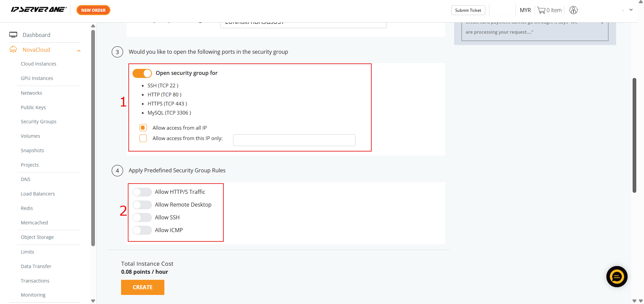Click the IP address input field

click(x=294, y=140)
